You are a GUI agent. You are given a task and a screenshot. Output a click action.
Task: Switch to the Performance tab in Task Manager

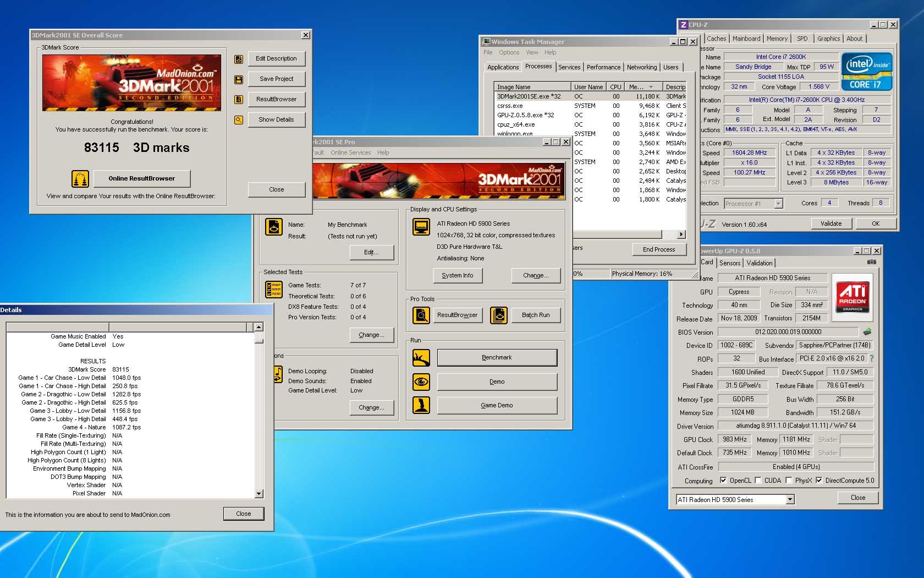603,67
